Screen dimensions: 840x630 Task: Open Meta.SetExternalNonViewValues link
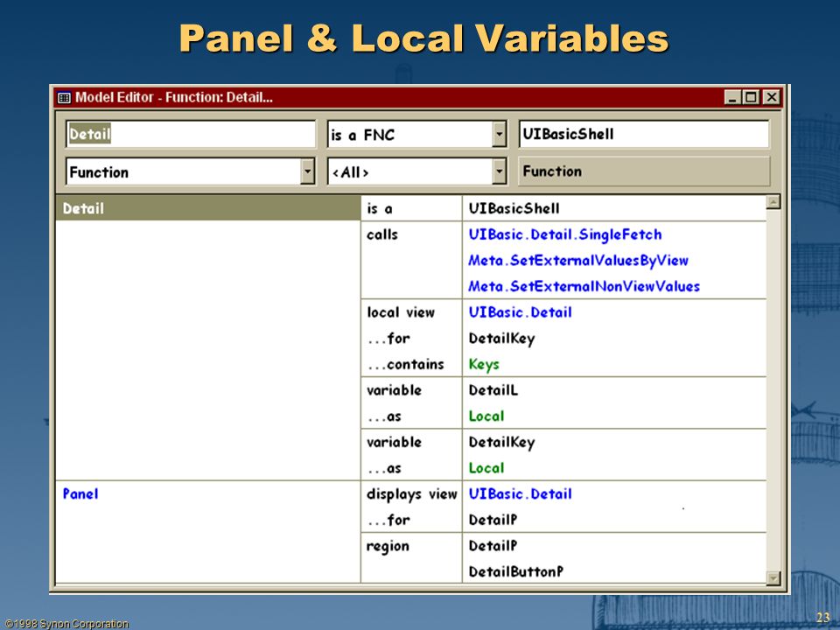click(584, 286)
